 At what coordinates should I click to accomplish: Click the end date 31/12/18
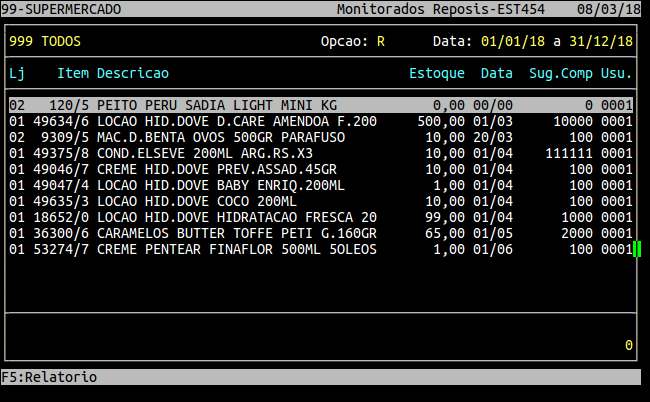coord(601,42)
